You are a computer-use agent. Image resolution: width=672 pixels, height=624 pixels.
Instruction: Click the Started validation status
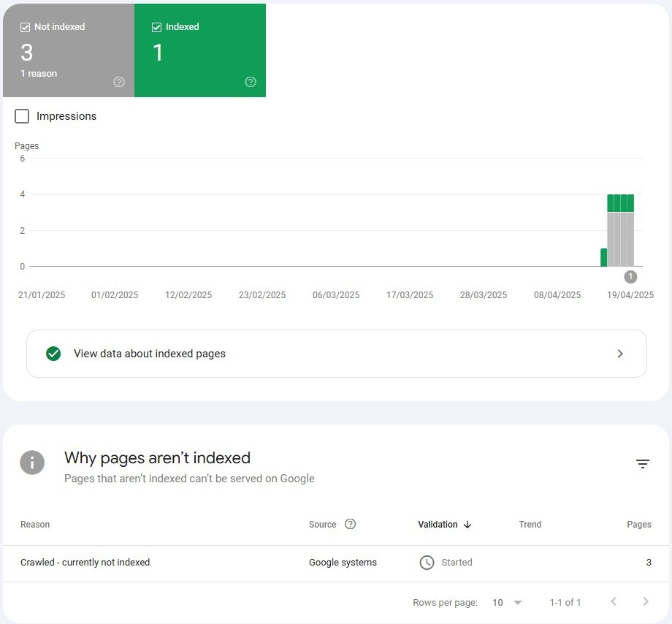coord(457,563)
